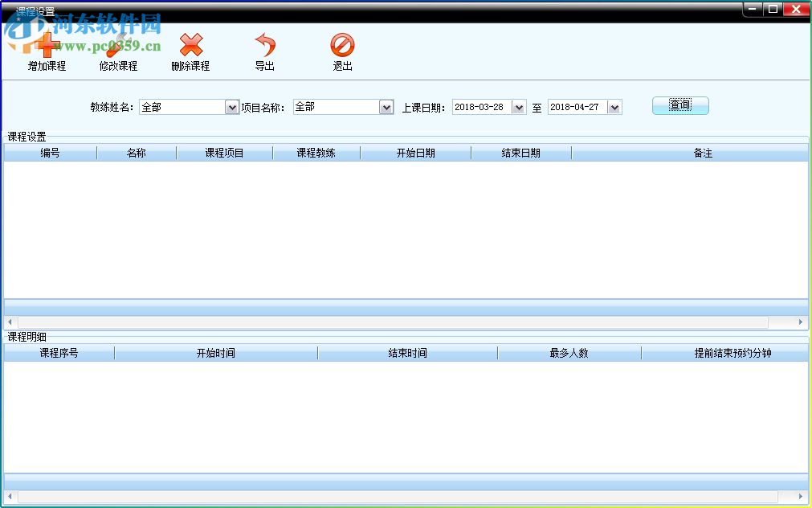
Task: Sort by the 编号 column header
Action: point(50,153)
